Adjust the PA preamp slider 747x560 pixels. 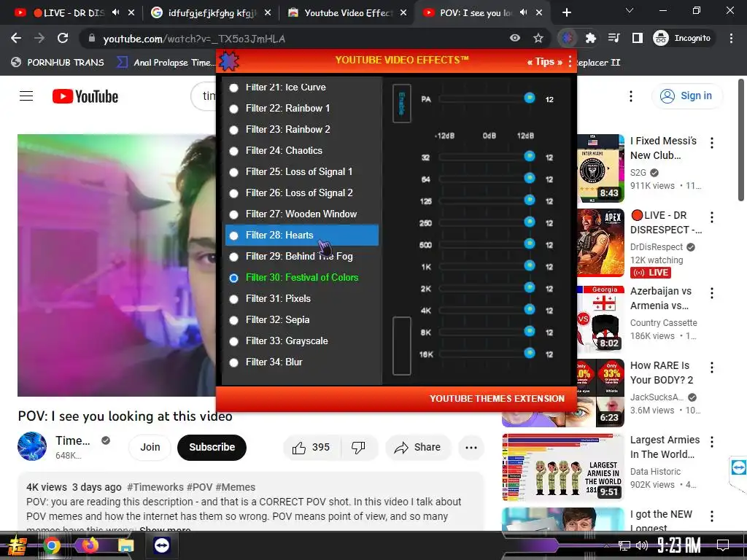coord(485,98)
